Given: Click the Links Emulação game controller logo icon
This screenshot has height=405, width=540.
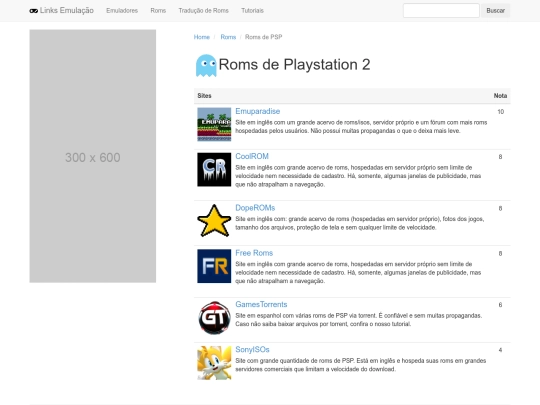Looking at the screenshot, I should tap(33, 11).
